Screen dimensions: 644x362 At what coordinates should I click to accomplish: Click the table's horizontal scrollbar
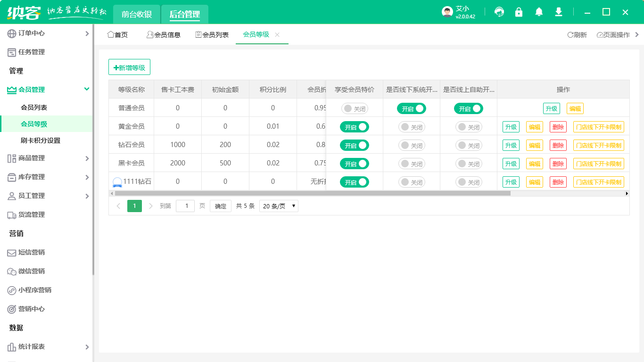(312, 193)
